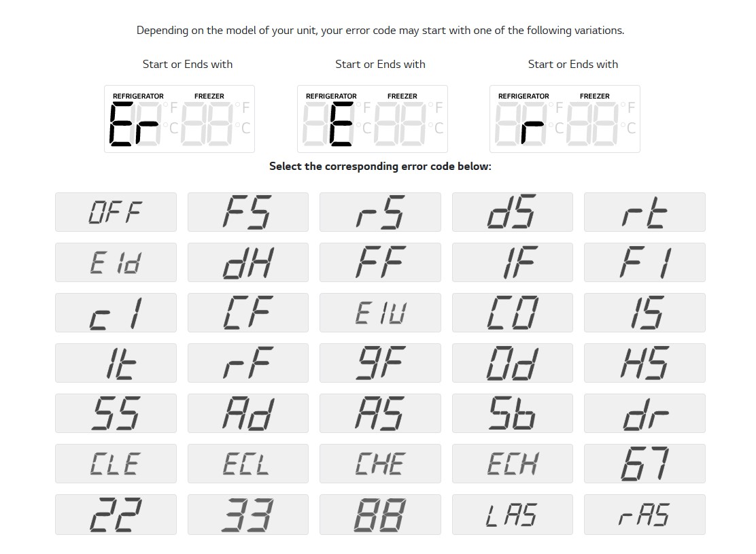This screenshot has height=554, width=756.
Task: Click the Er refrigerator display example
Action: [x=179, y=119]
